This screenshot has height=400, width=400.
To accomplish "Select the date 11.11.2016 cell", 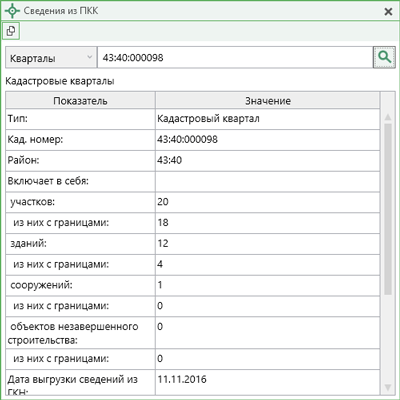I will point(268,382).
